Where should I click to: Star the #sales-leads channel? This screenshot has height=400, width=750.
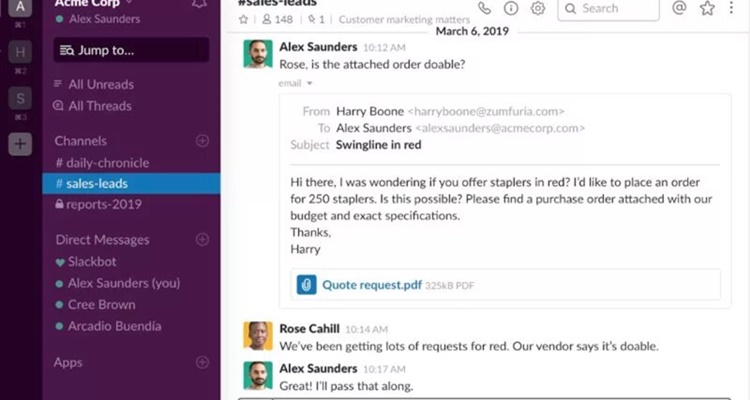coord(243,19)
